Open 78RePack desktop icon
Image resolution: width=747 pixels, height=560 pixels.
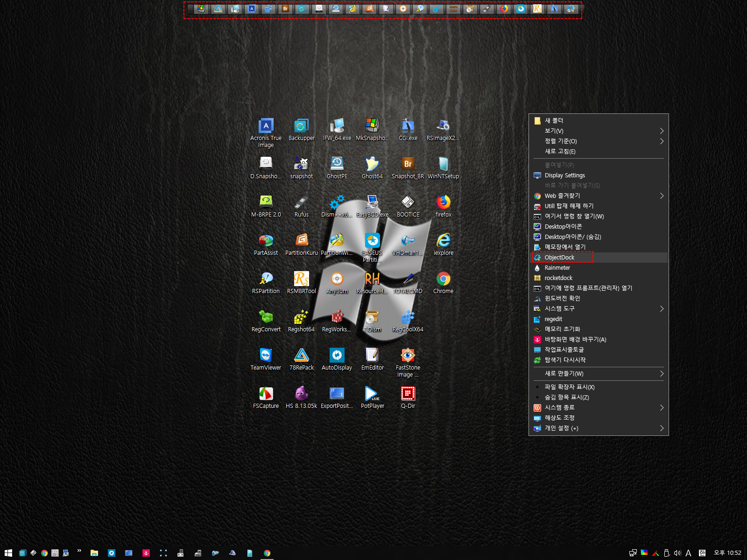[x=302, y=359]
